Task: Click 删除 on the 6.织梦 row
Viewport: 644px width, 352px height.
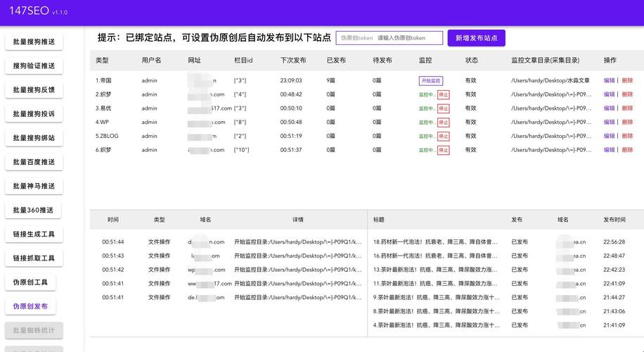Action: point(627,150)
